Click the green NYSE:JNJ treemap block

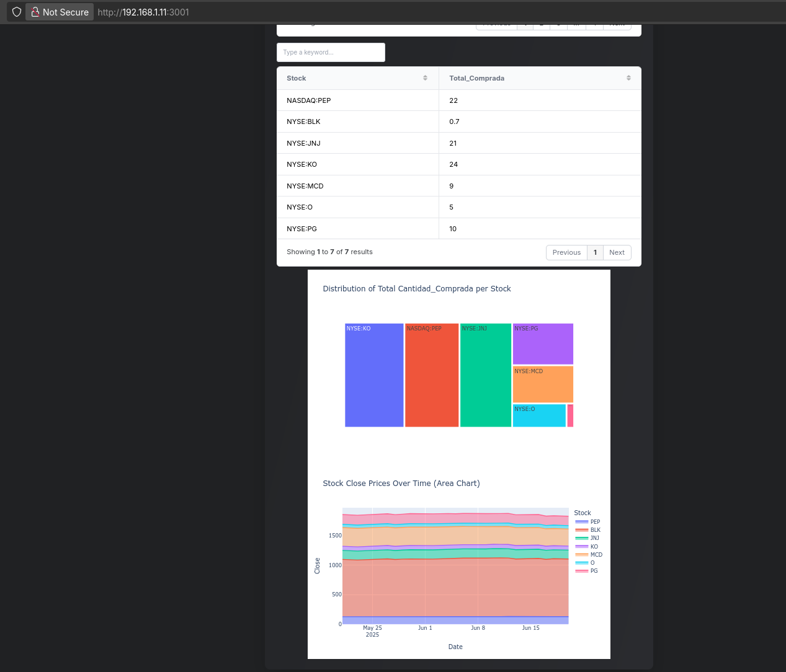[486, 375]
